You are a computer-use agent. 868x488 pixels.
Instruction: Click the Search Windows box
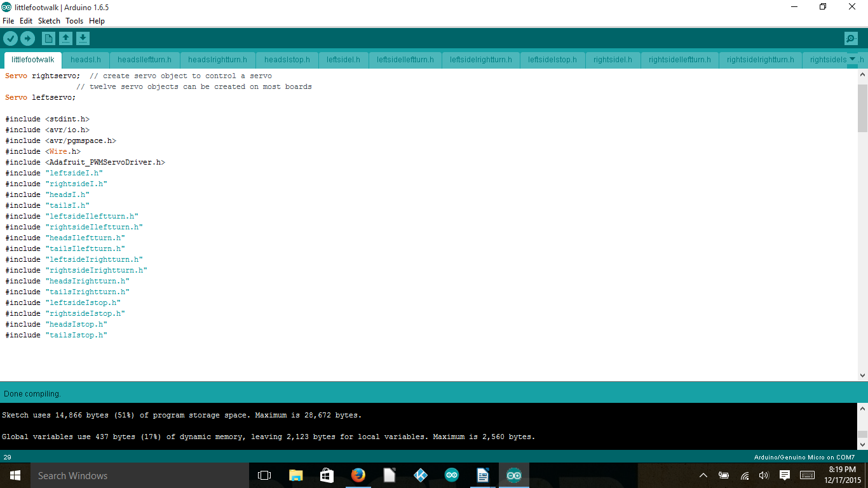pos(140,475)
